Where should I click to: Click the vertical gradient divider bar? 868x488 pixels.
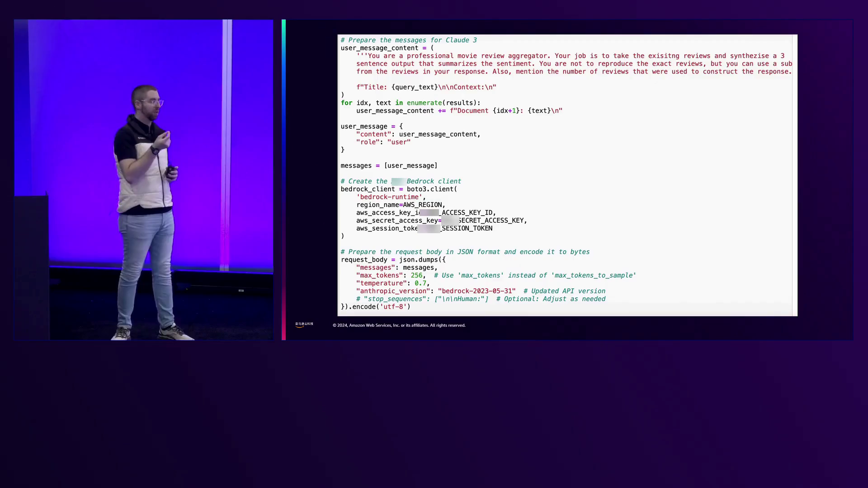pos(283,179)
